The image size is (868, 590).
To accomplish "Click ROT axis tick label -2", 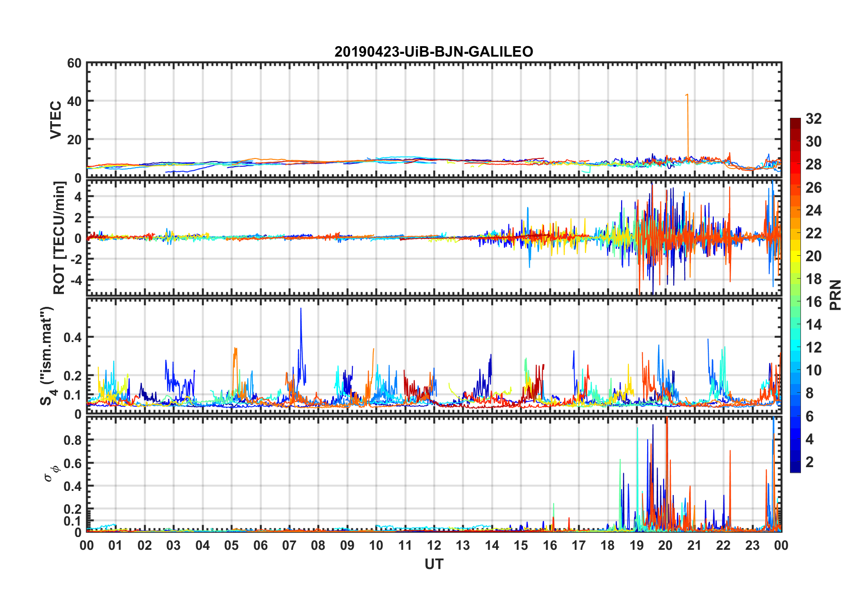I will point(76,259).
